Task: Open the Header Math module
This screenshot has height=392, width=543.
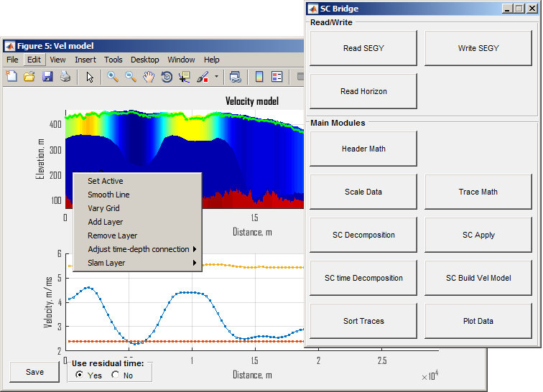Action: point(363,149)
